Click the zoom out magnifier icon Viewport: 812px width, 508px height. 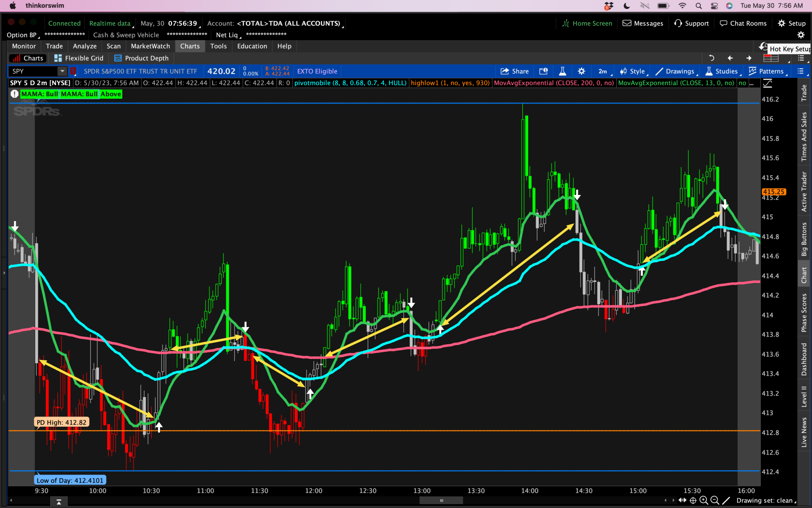point(715,500)
